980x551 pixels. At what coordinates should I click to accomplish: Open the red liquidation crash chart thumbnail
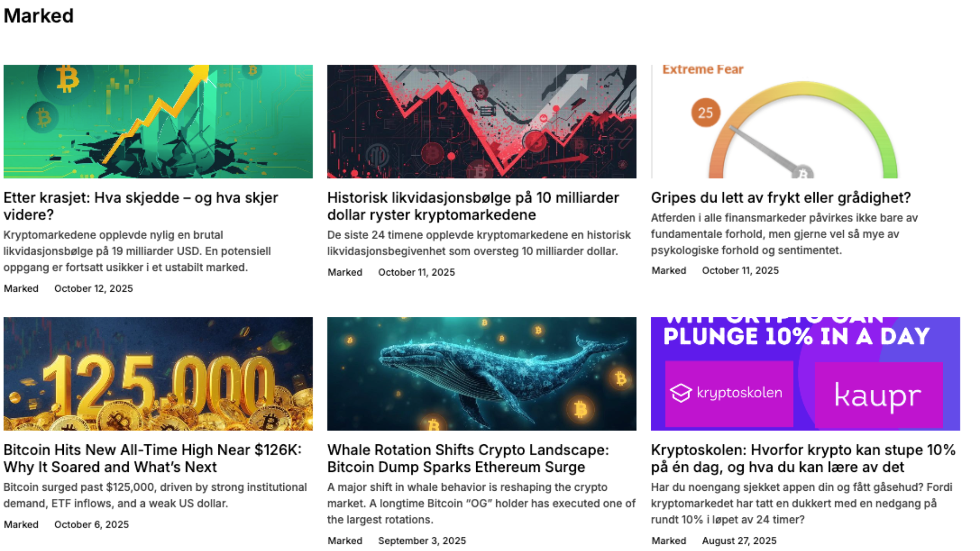coord(482,121)
